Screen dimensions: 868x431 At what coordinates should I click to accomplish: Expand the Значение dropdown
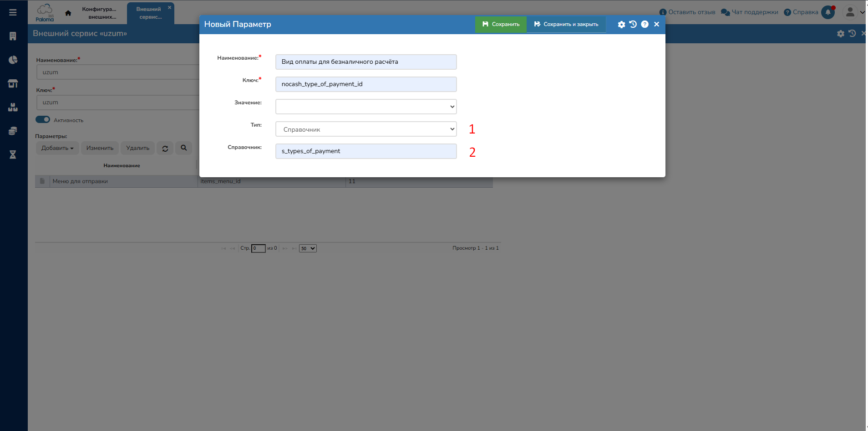pos(366,107)
